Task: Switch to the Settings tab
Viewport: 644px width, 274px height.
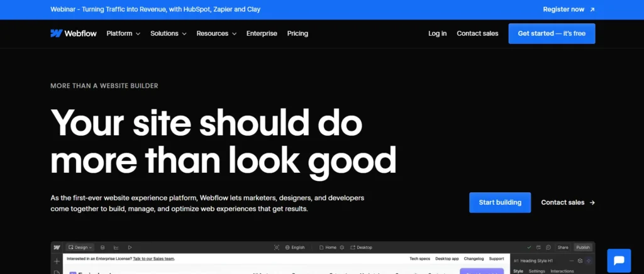Action: [537, 271]
